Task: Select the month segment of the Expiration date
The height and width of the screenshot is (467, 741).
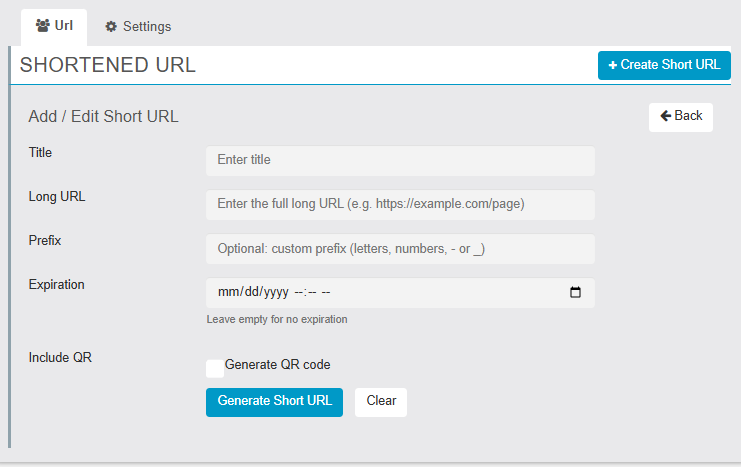Action: coord(227,293)
